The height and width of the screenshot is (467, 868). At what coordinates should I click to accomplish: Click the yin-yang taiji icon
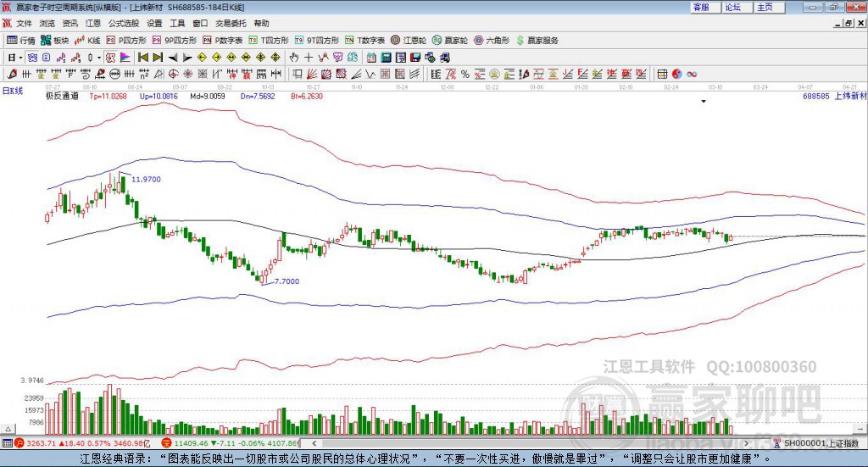coord(677,74)
